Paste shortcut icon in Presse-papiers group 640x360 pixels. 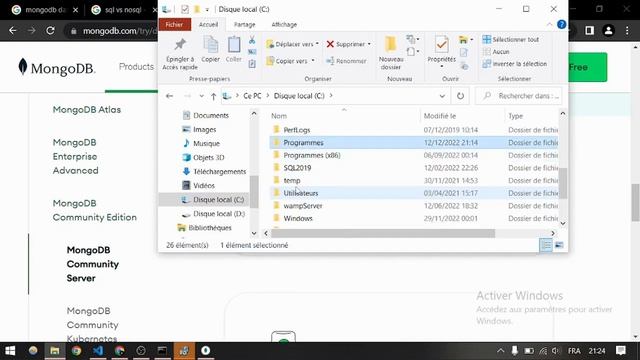tap(252, 64)
